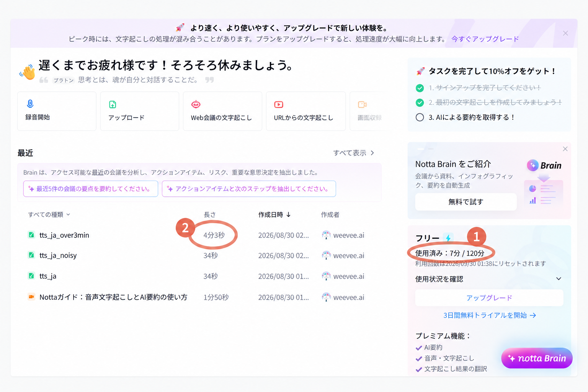Select the 最近5件の会議の要点を要約 prompt

tap(91, 189)
